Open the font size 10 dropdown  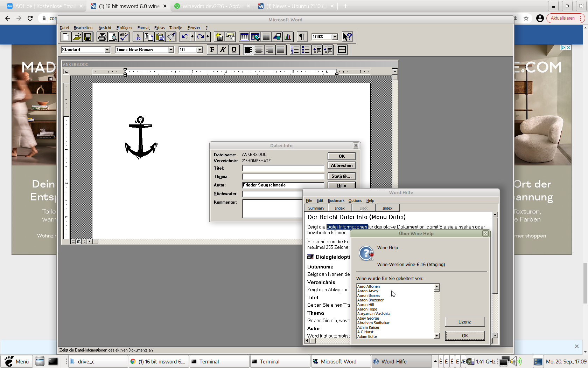(200, 50)
